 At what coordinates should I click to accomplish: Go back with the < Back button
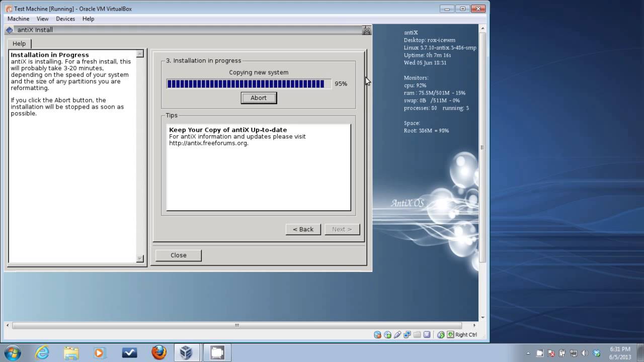[x=303, y=229]
